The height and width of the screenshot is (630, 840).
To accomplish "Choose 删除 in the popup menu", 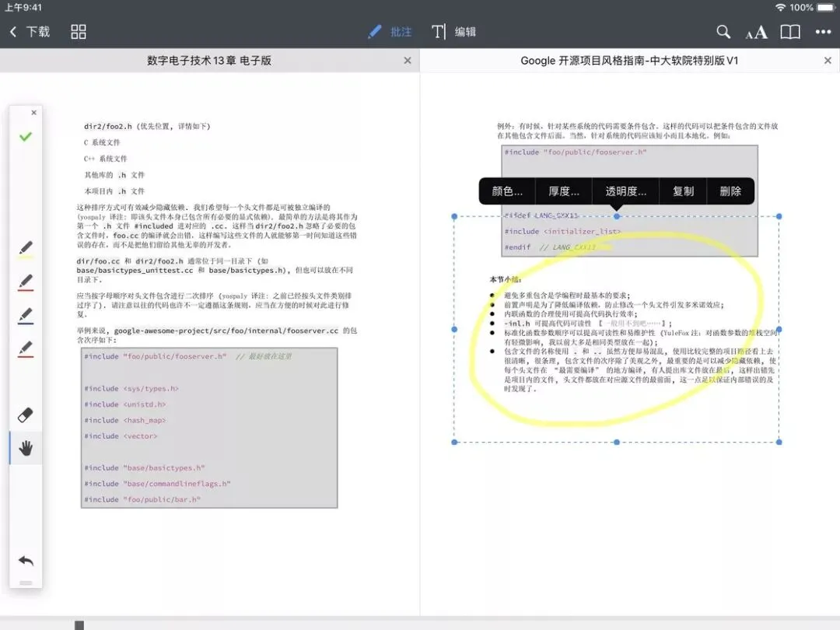I will tap(730, 191).
